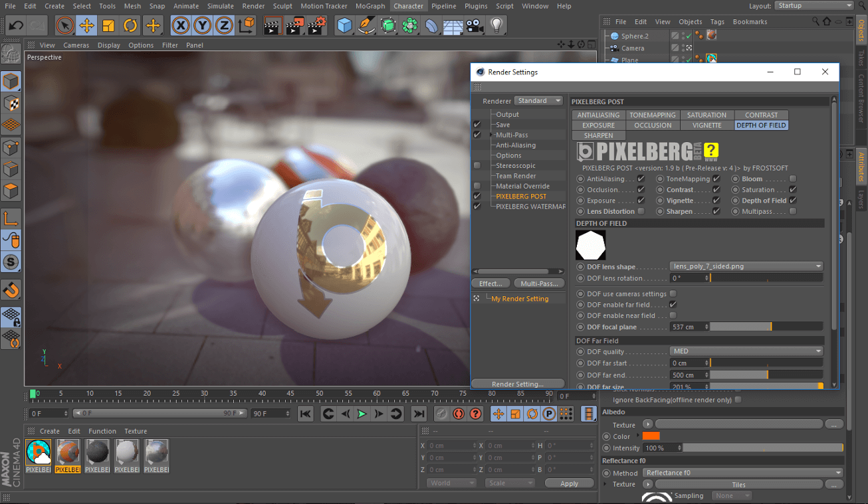This screenshot has height=504, width=868.
Task: Click the Render to Picture Viewer icon
Action: [294, 26]
